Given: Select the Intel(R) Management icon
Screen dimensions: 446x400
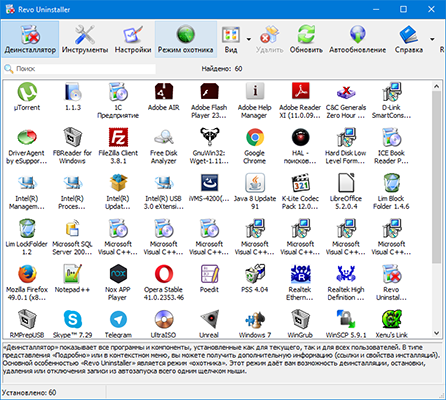Looking at the screenshot, I should [x=27, y=183].
